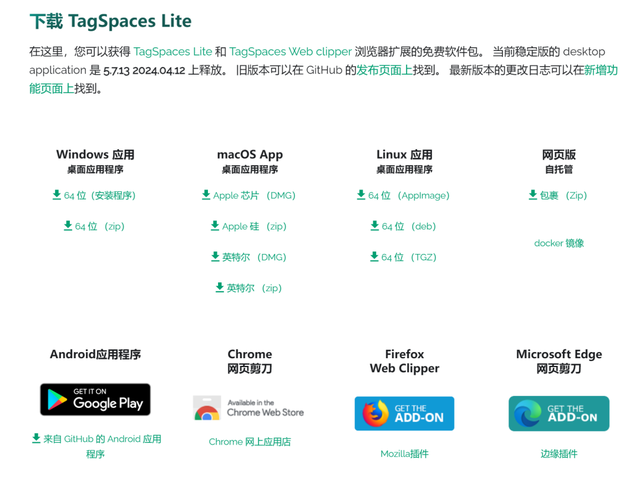Image resolution: width=640 pixels, height=489 pixels.
Task: Click download icon beside 包裹 (Zip)
Action: click(x=533, y=195)
